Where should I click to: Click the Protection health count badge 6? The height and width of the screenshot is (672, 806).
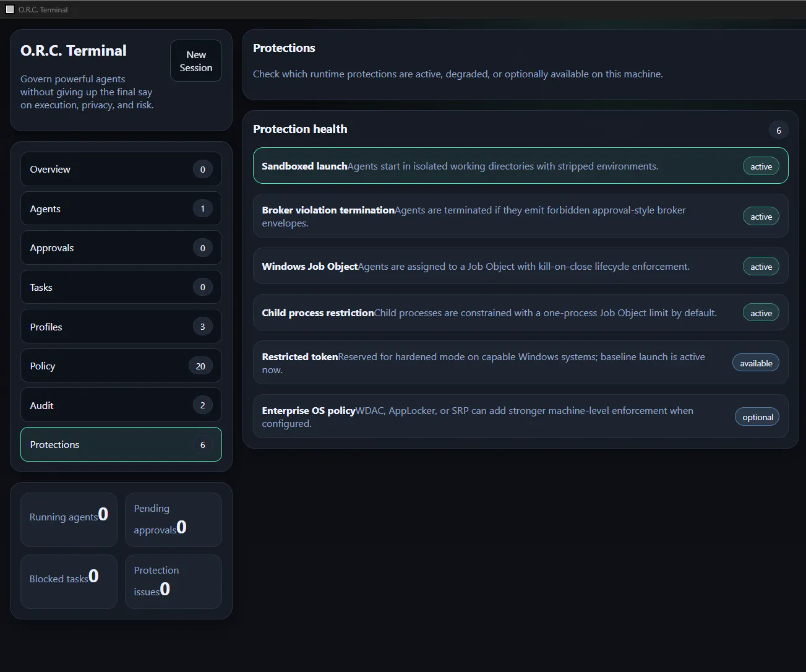point(779,131)
